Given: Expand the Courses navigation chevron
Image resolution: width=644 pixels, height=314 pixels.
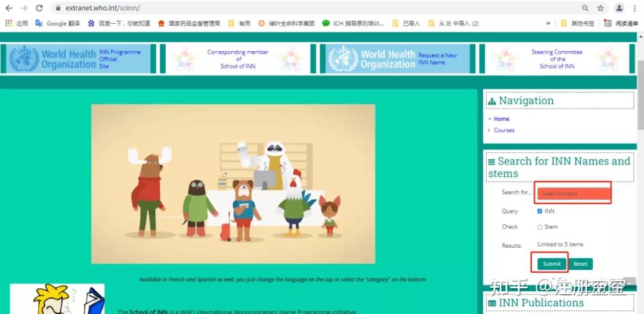Looking at the screenshot, I should pos(489,130).
